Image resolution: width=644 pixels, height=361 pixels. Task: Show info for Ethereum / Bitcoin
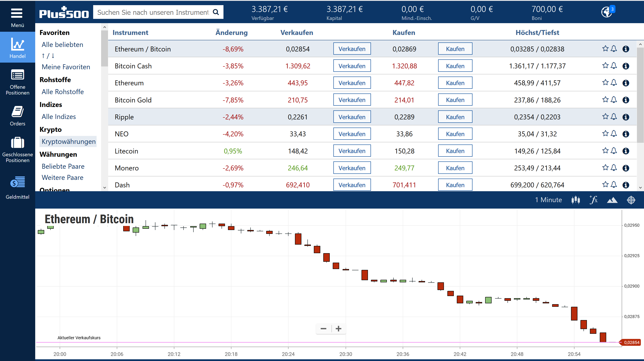[x=626, y=49]
